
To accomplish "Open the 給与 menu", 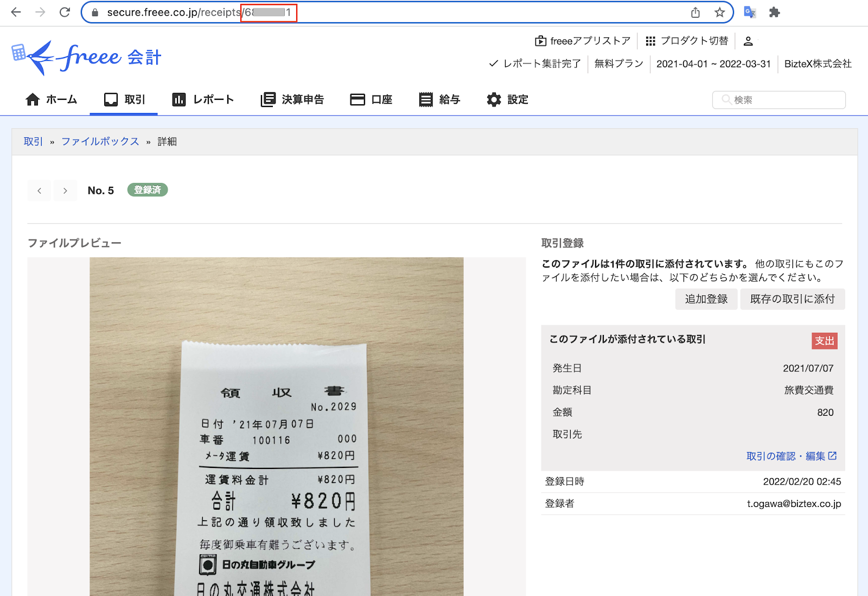I will 439,99.
